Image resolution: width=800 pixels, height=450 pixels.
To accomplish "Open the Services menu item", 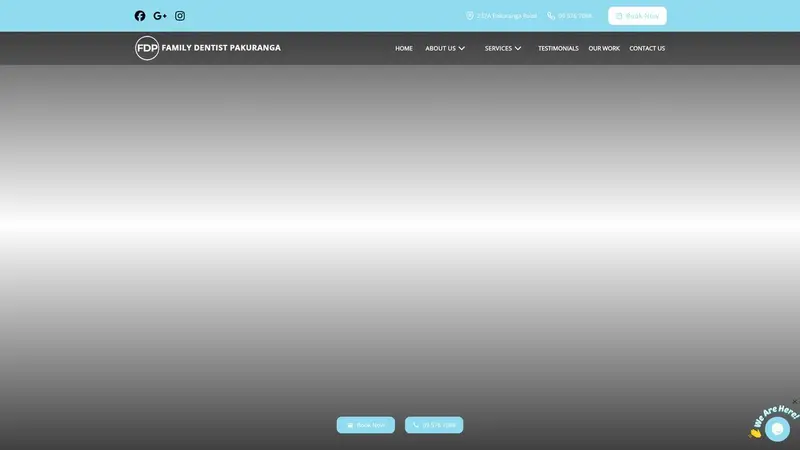I will click(498, 48).
